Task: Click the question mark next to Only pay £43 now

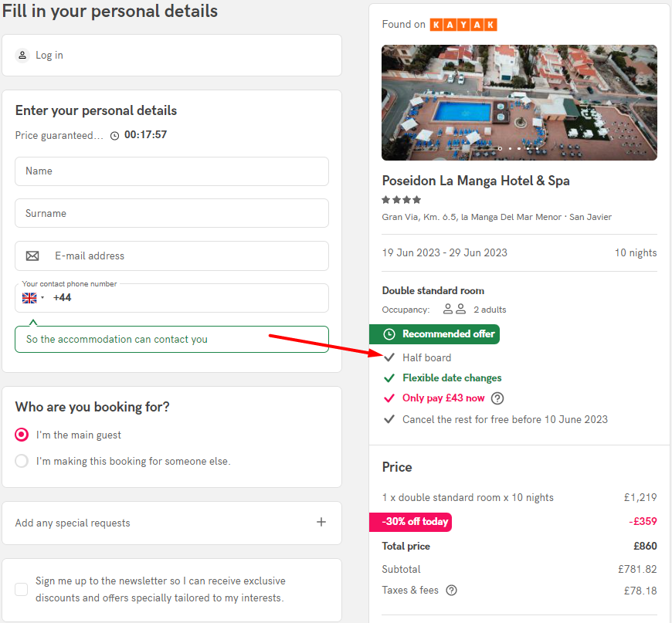Action: [x=497, y=398]
